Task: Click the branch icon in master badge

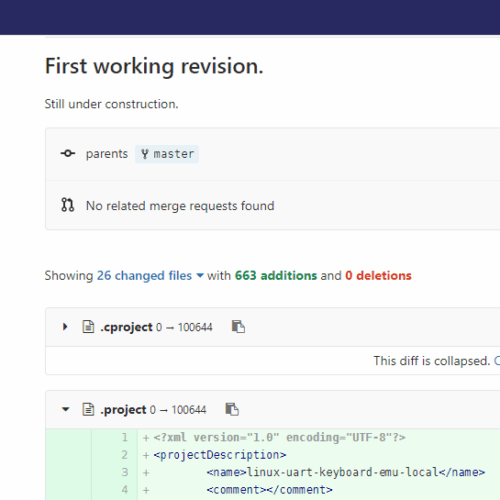Action: [x=145, y=154]
